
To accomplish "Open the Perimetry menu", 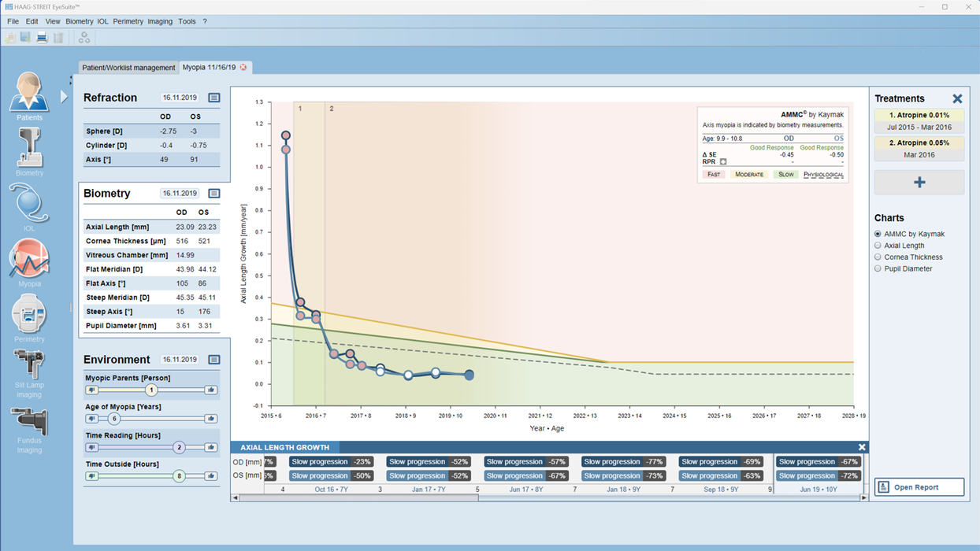I will coord(128,21).
